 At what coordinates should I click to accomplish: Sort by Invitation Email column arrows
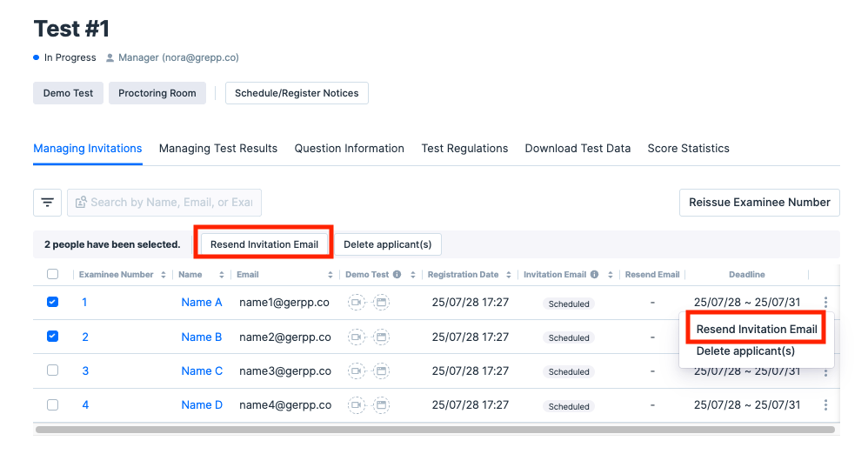[x=610, y=275]
